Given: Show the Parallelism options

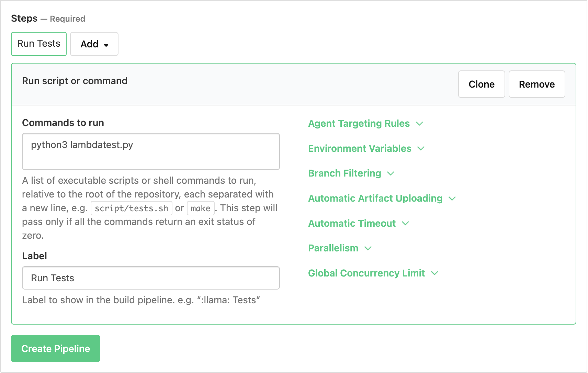Looking at the screenshot, I should pos(368,248).
